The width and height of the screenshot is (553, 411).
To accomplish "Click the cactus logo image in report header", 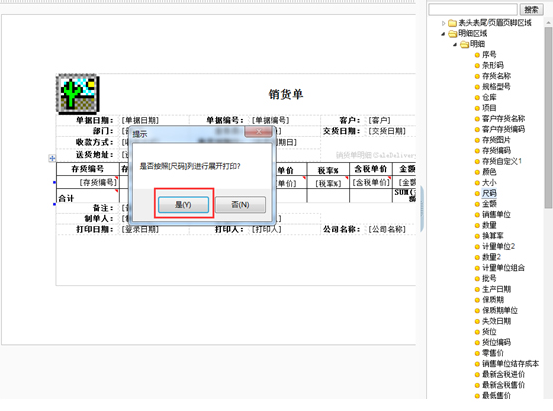I will [x=78, y=94].
